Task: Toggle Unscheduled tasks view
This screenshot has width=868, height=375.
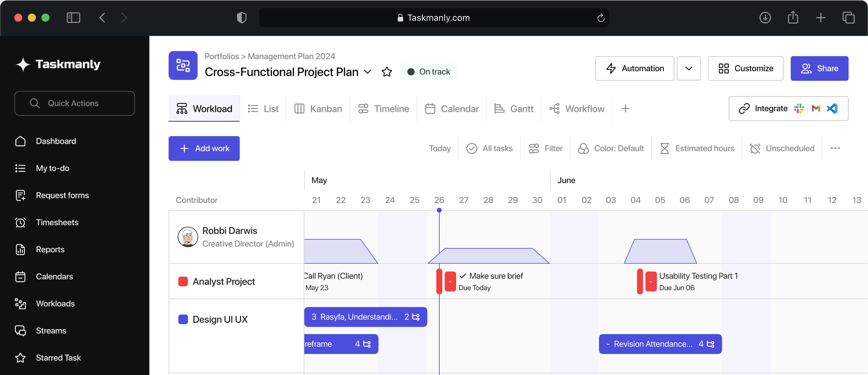Action: click(782, 148)
